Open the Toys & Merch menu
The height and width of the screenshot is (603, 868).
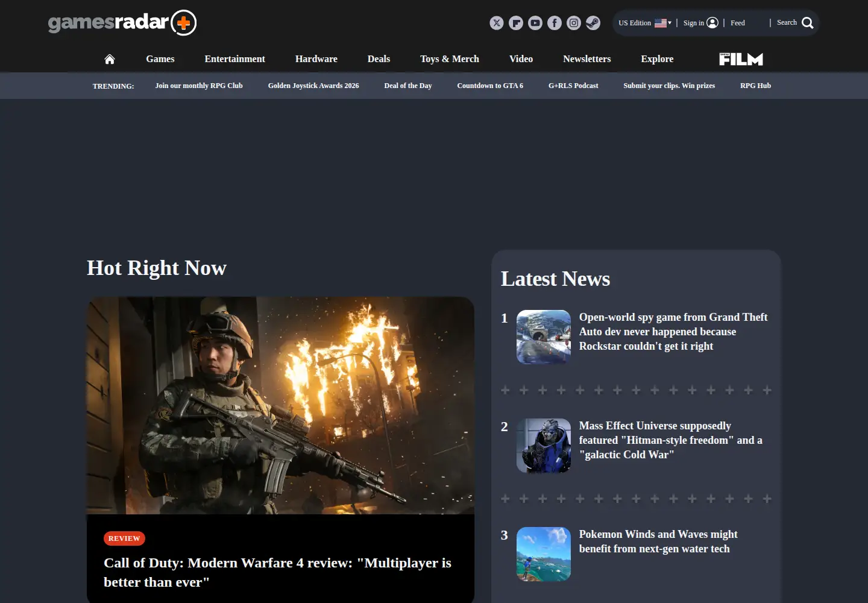tap(450, 59)
